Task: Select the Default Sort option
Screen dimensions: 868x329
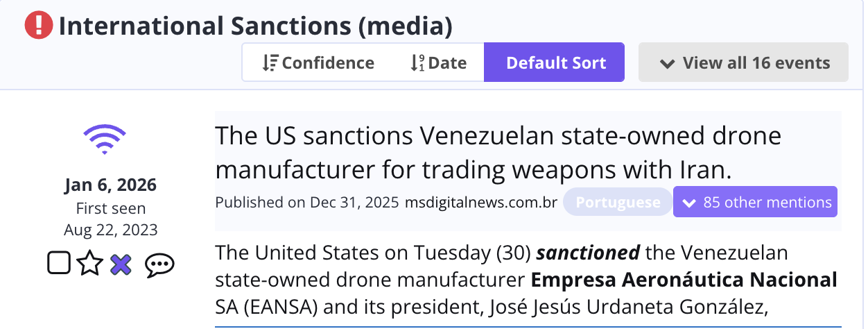Action: [555, 62]
